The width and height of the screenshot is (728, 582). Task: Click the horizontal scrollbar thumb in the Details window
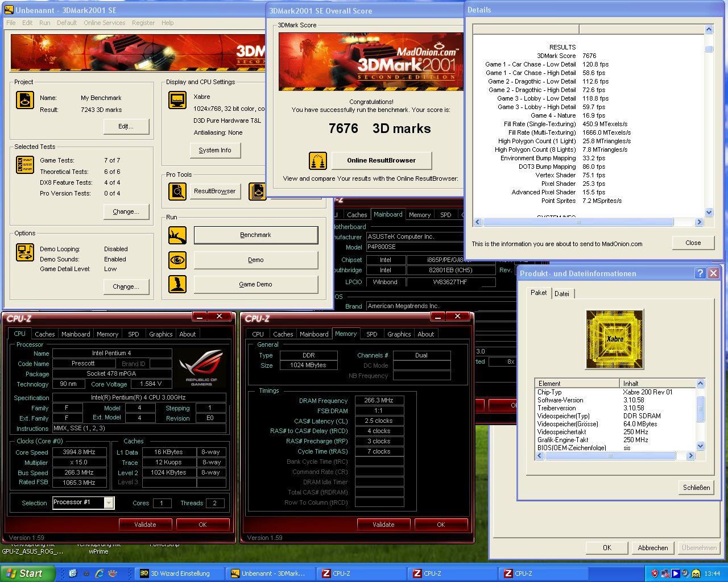(578, 222)
